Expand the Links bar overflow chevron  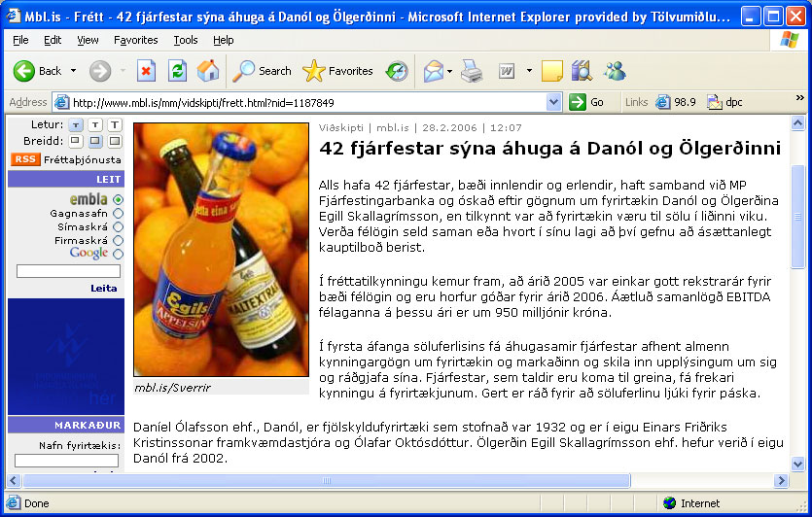[x=799, y=98]
